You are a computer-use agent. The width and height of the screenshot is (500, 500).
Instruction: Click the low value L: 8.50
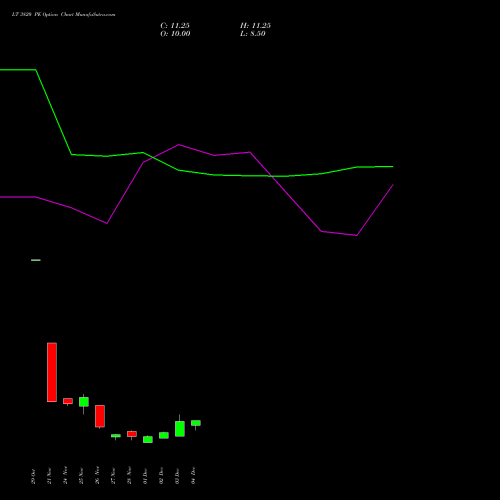tap(253, 34)
